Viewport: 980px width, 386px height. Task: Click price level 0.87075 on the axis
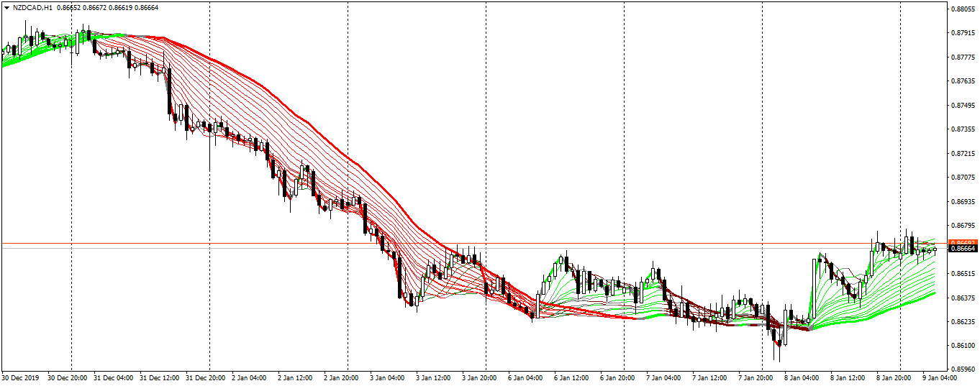(x=963, y=178)
